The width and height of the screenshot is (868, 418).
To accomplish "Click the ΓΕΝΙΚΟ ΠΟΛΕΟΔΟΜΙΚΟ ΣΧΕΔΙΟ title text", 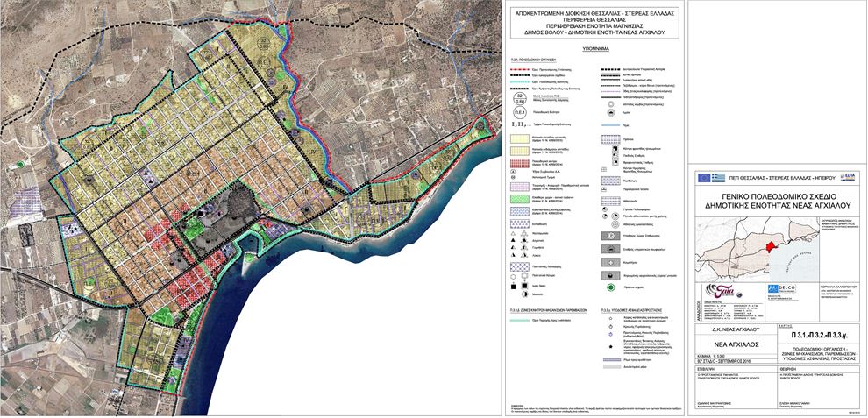I will pos(778,195).
